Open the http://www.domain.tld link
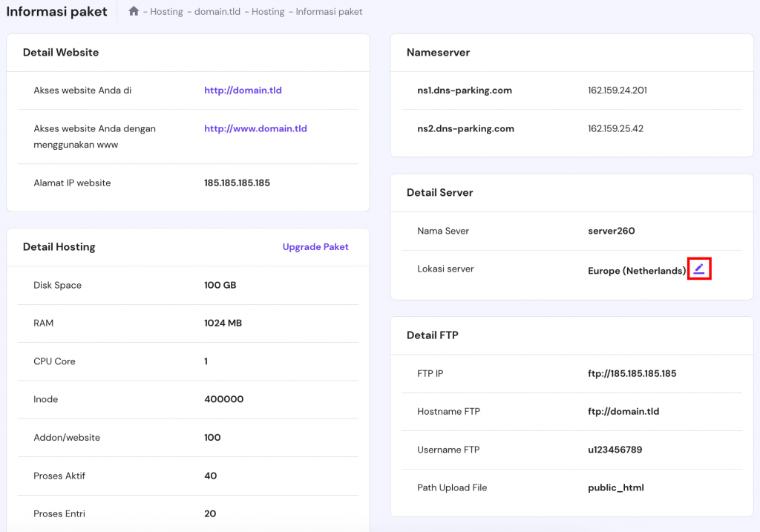This screenshot has width=760, height=532. click(x=255, y=128)
